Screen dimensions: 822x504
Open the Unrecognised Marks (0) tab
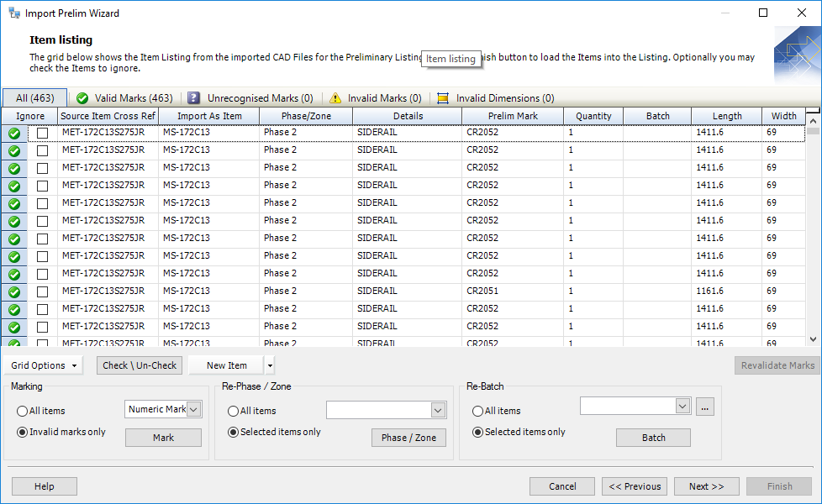click(260, 98)
